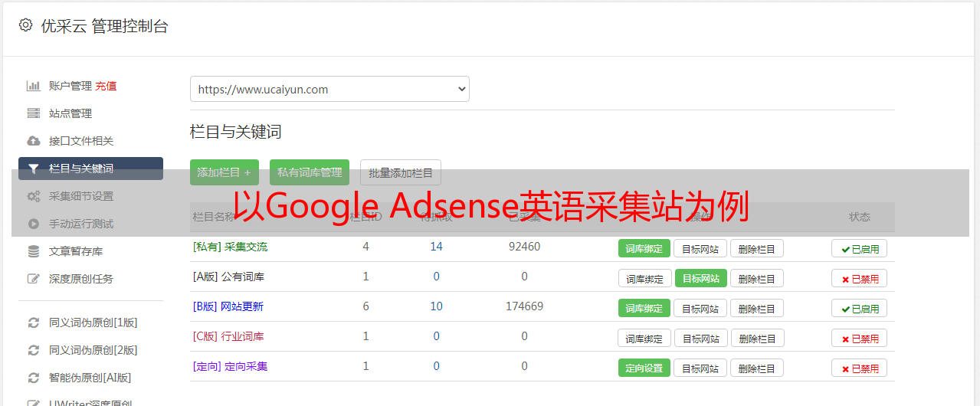980x406 pixels.
Task: Click the edit icon for 深度原创任务
Action: point(33,279)
